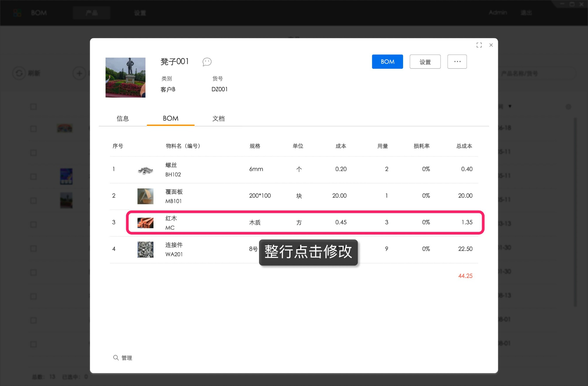Click the magnifier icon beside 管理
The width and height of the screenshot is (588, 386).
point(116,357)
